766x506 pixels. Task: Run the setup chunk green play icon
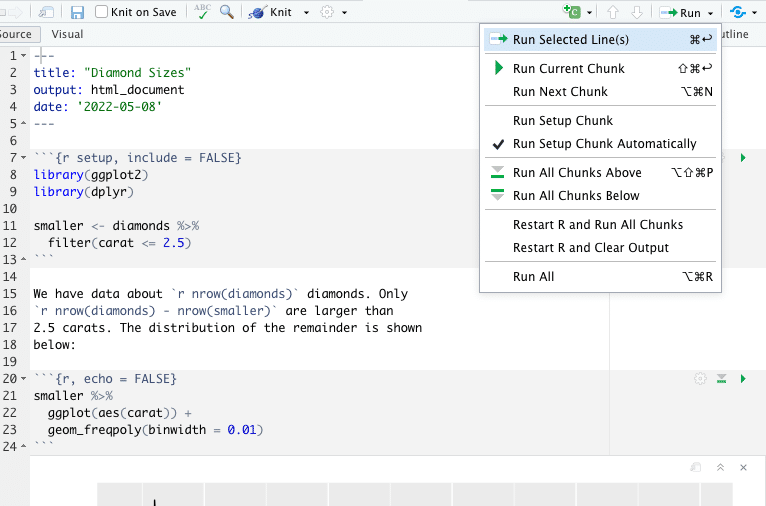click(743, 158)
